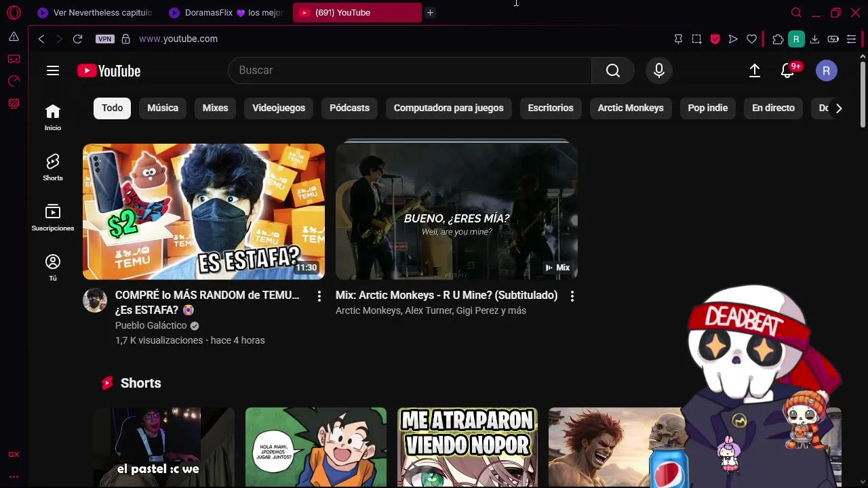Click the page vertical scrollbar

pyautogui.click(x=863, y=94)
